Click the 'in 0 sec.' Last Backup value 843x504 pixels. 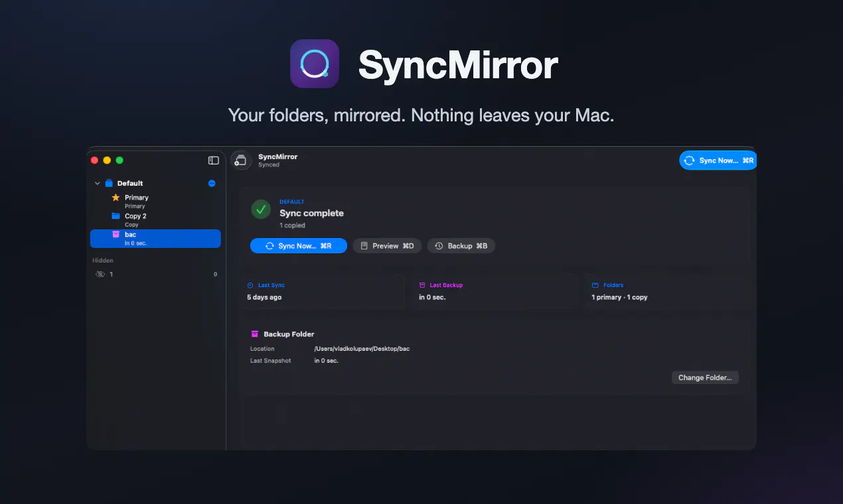pos(432,297)
